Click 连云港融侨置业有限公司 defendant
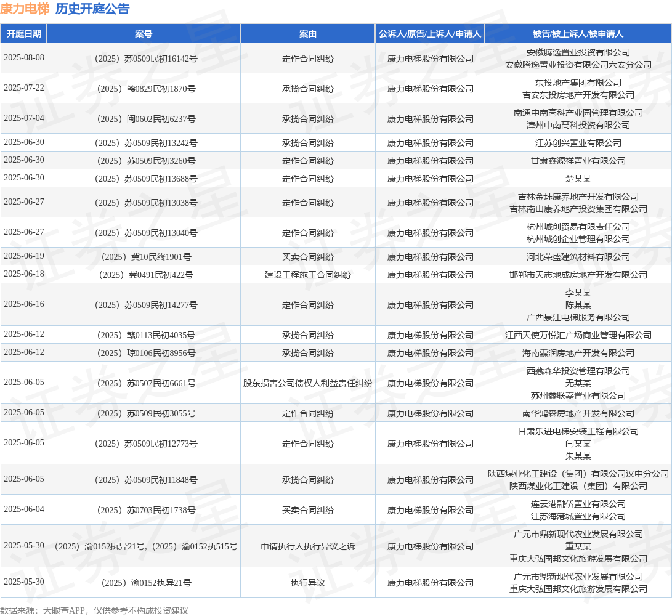Image resolution: width=672 pixels, height=616 pixels. [x=578, y=504]
